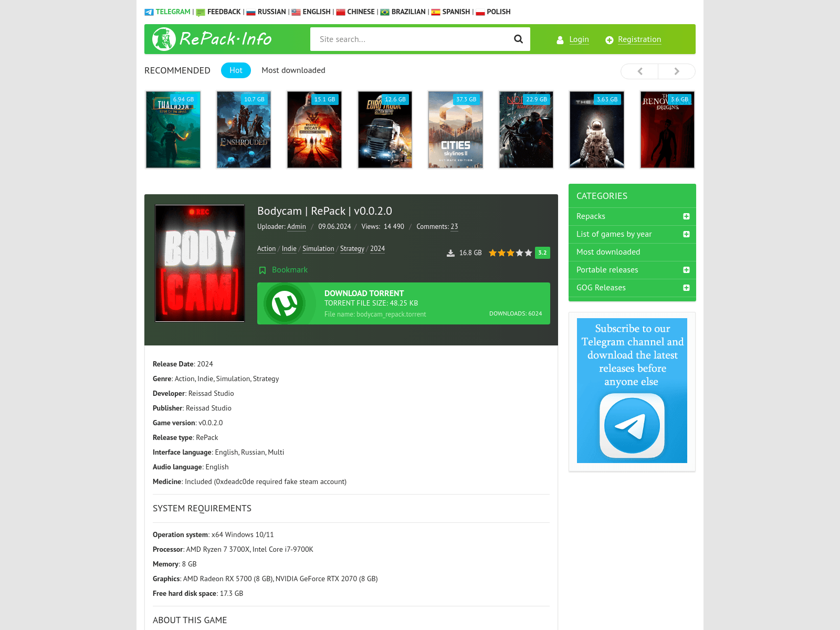Click the Telegram paper plane icon in top bar
This screenshot has width=840, height=630.
pos(149,12)
